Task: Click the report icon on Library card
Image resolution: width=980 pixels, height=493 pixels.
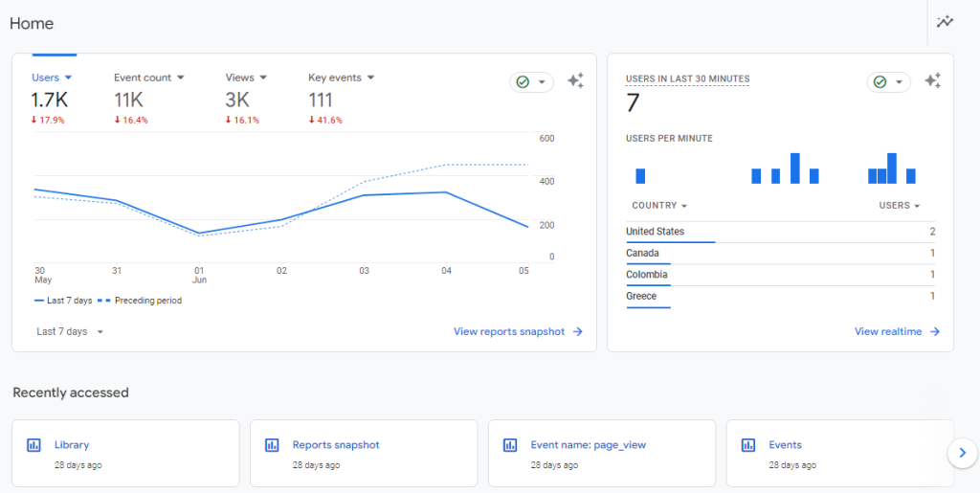Action: 33,445
